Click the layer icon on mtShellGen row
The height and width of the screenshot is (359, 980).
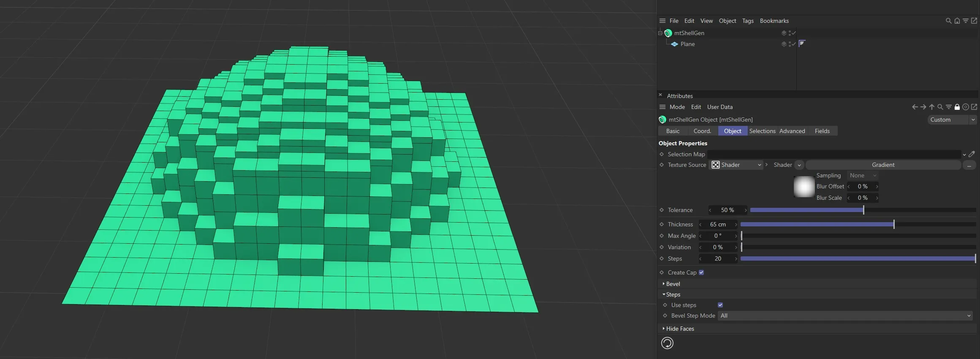[784, 33]
